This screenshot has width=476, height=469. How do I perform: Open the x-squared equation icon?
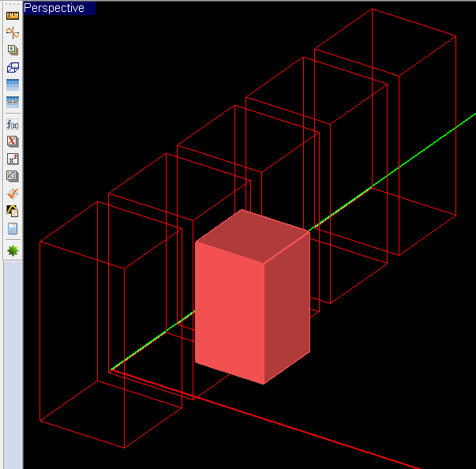[13, 159]
